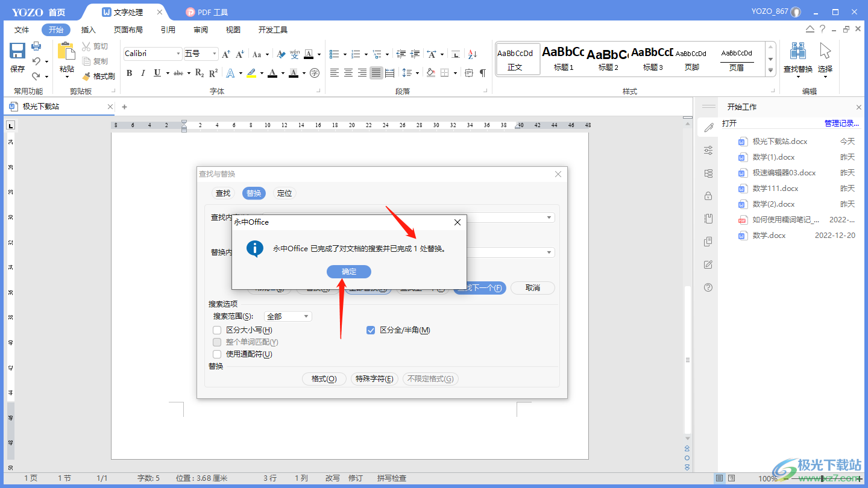Switch to 查找 tab in the dialog

tap(223, 193)
